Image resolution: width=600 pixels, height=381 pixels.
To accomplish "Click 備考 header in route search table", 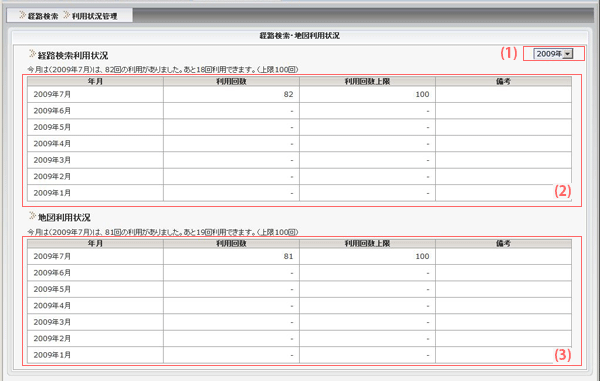I will tap(503, 81).
